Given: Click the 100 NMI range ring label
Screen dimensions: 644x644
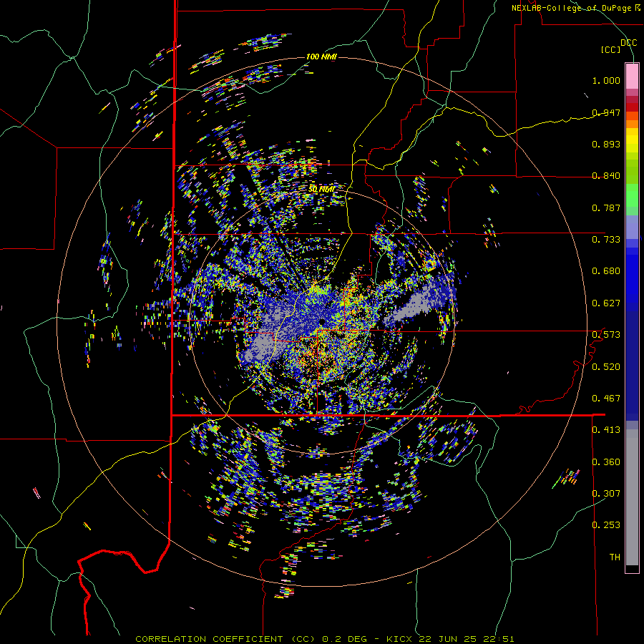Looking at the screenshot, I should 321,57.
